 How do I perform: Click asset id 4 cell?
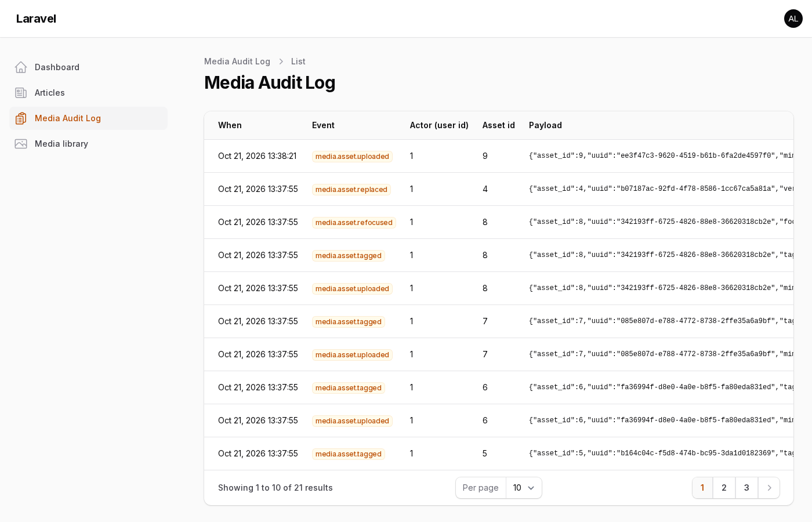click(485, 189)
